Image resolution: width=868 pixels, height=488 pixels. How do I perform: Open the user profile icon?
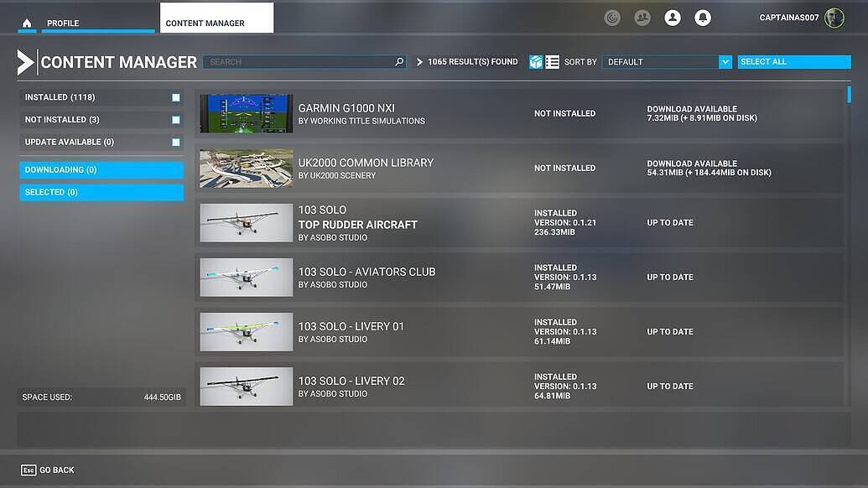pos(673,18)
